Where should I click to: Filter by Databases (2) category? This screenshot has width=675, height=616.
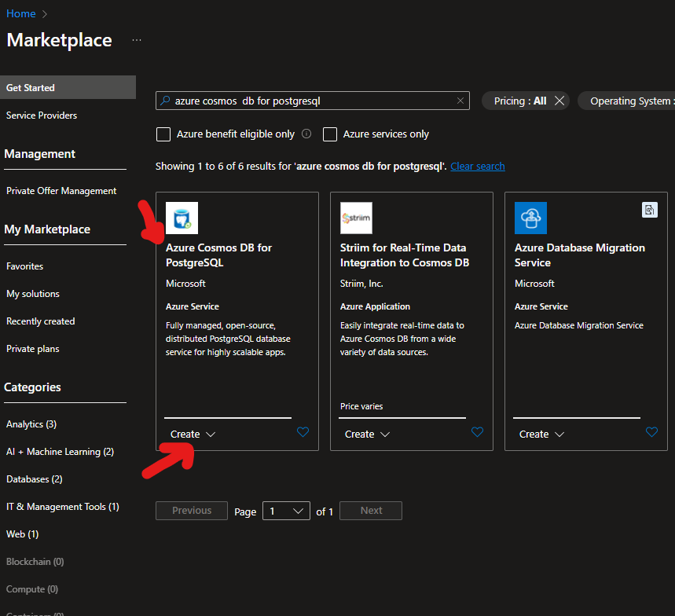34,479
